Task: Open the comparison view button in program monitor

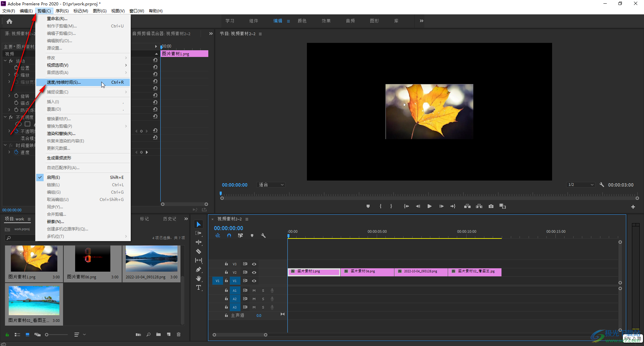Action: tap(502, 206)
